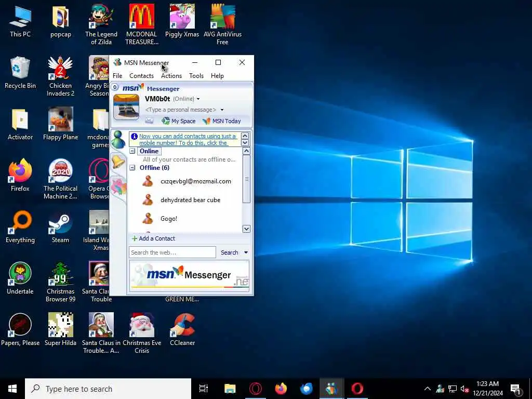The image size is (532, 399).
Task: Open File Explorer from the taskbar
Action: tap(230, 389)
